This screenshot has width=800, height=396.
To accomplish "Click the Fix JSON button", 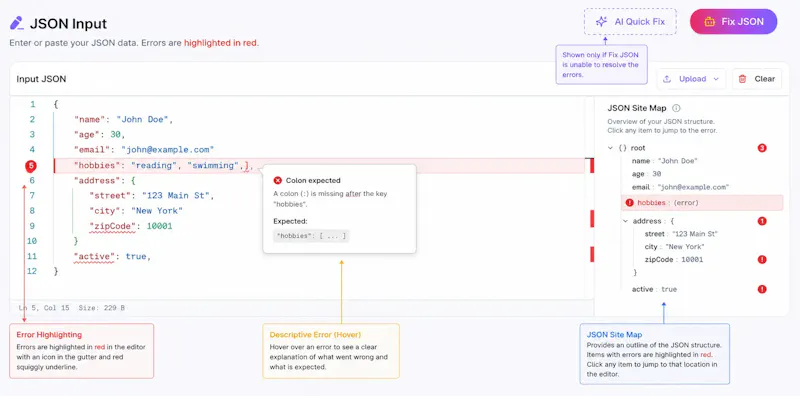I will tap(733, 21).
